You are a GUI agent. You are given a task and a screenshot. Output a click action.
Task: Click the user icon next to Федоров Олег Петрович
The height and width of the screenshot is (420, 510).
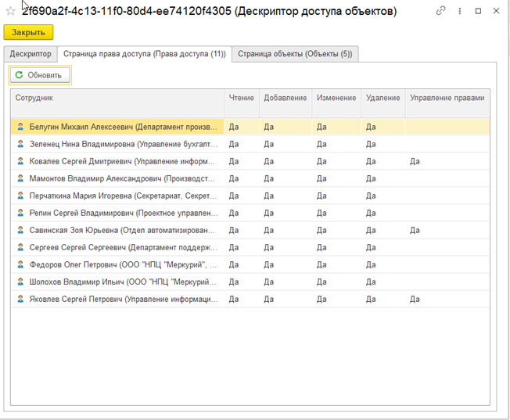20,264
